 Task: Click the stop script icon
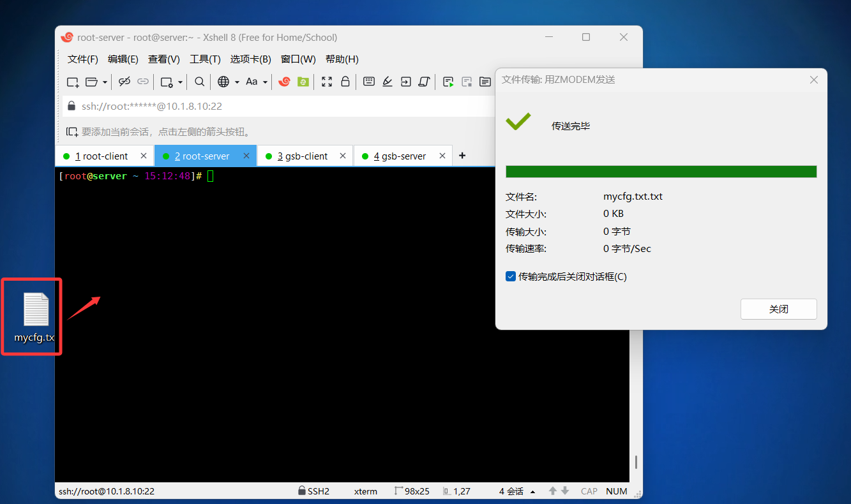(467, 82)
